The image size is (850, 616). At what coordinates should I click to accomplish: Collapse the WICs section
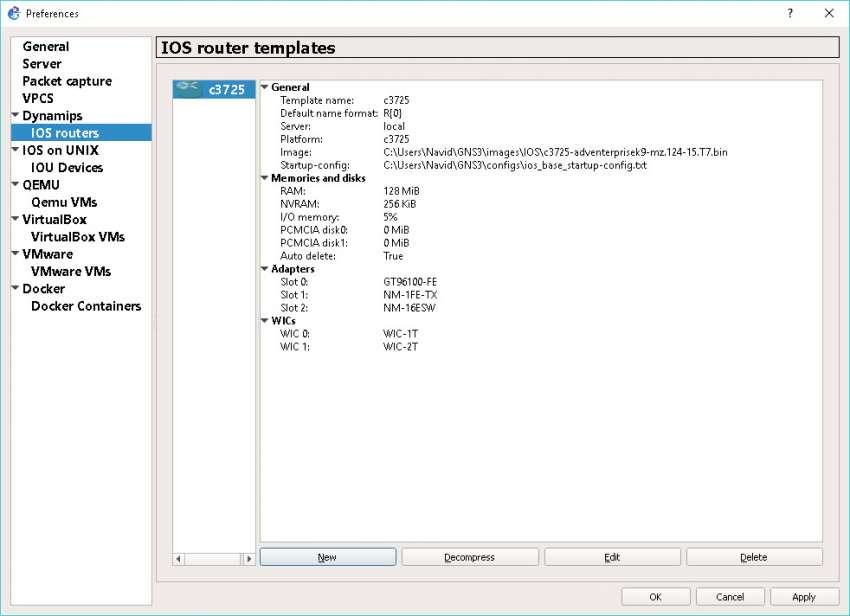(x=264, y=320)
